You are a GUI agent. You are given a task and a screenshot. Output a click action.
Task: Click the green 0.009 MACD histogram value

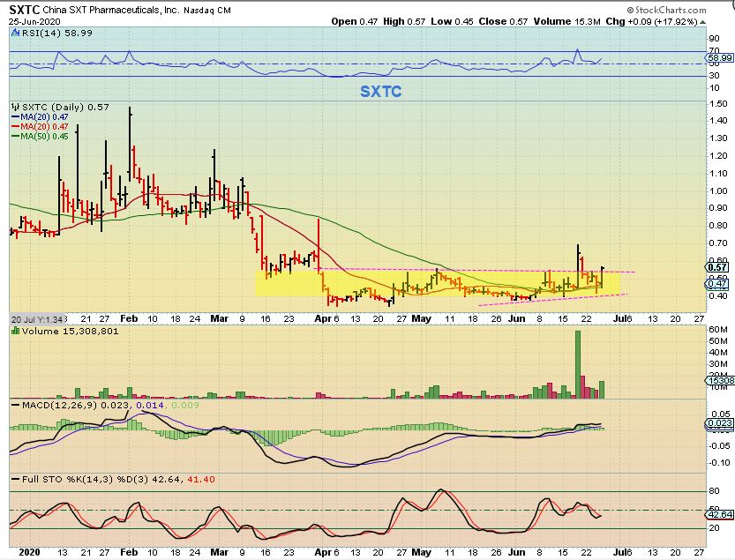coord(185,406)
